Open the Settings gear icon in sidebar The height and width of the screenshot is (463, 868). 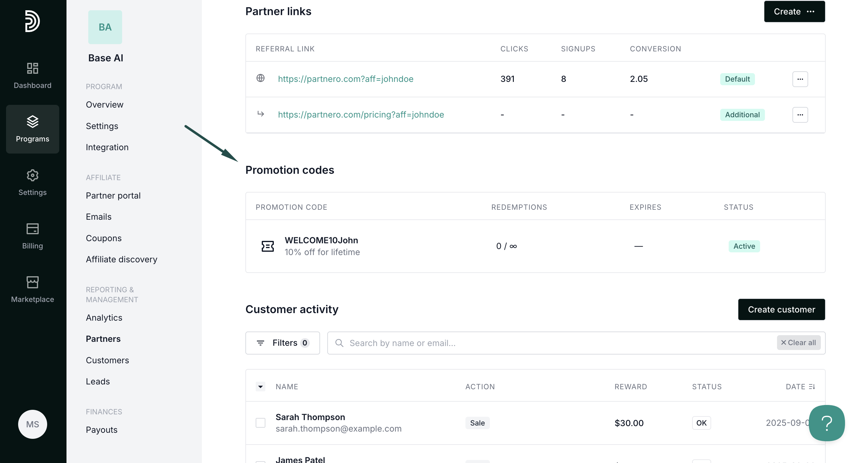32,175
